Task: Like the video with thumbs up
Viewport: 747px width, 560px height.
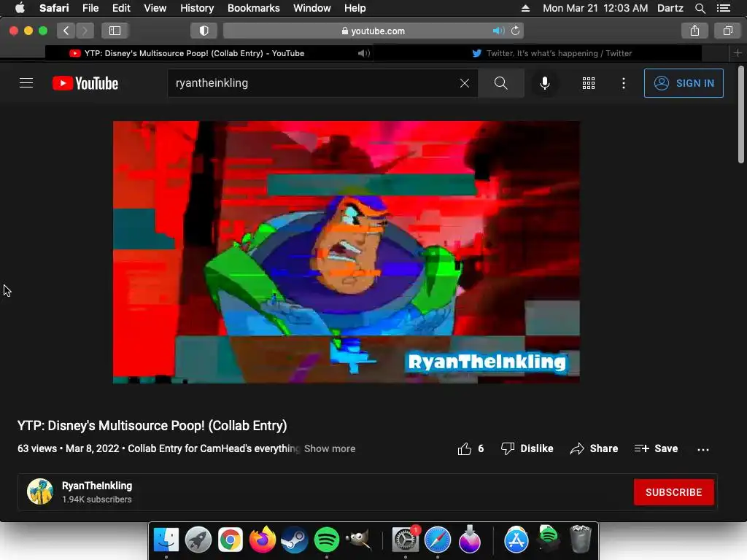Action: (x=471, y=448)
